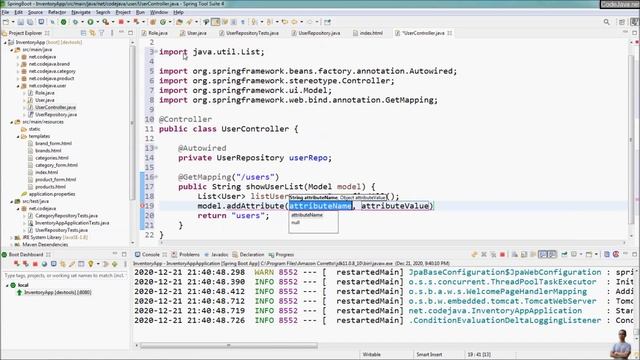Open the Refactor menu
640x360 pixels.
[x=57, y=12]
